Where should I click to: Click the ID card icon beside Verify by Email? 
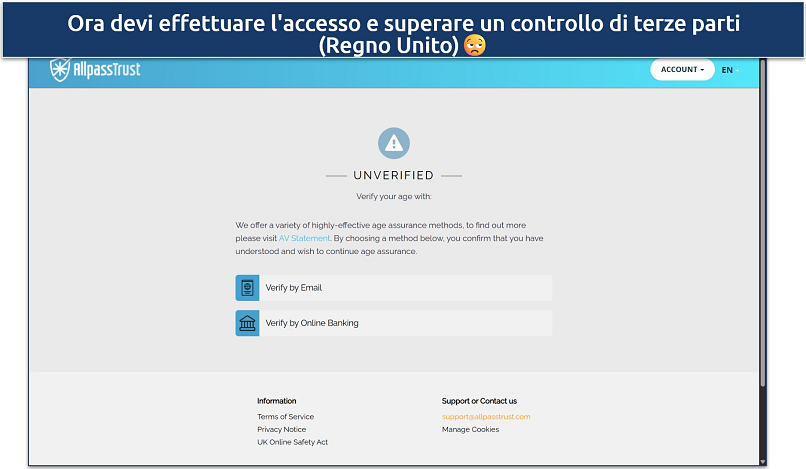coord(247,288)
